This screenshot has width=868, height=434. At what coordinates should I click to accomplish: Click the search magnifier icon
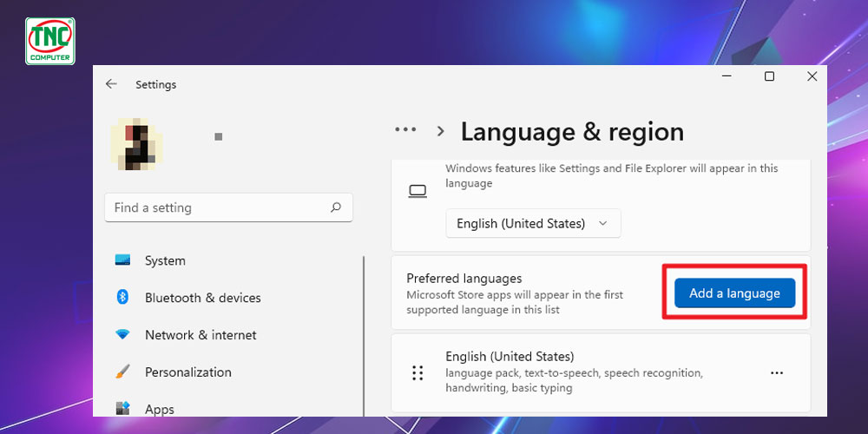335,207
